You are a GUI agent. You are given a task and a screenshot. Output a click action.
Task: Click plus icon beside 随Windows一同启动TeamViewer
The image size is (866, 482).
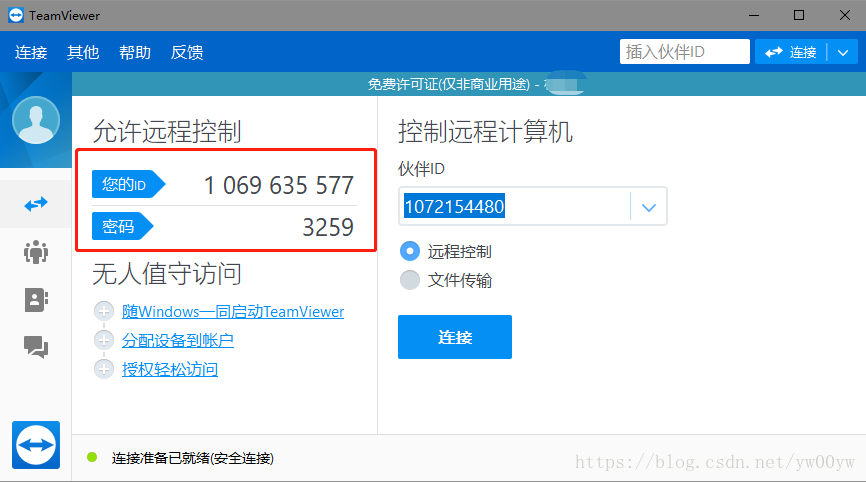[x=104, y=311]
